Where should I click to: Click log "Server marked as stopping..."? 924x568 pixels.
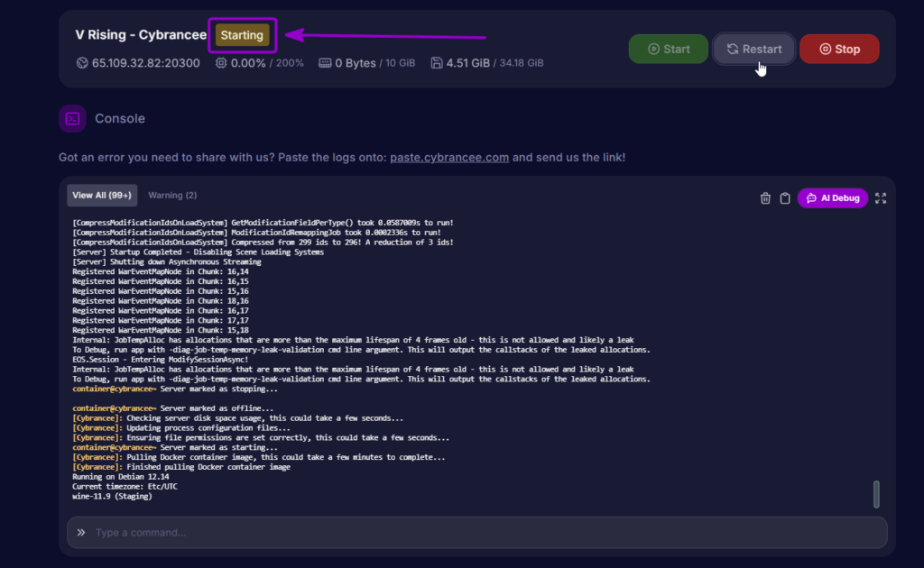point(218,389)
